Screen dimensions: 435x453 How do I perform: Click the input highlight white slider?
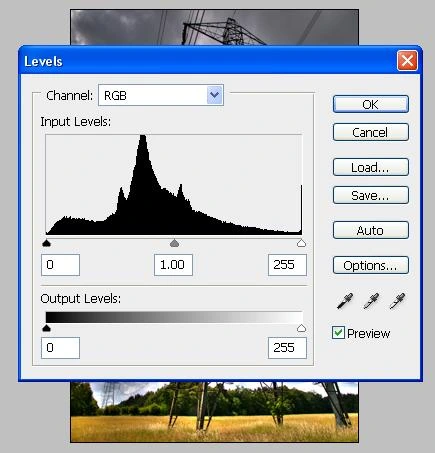(x=301, y=243)
